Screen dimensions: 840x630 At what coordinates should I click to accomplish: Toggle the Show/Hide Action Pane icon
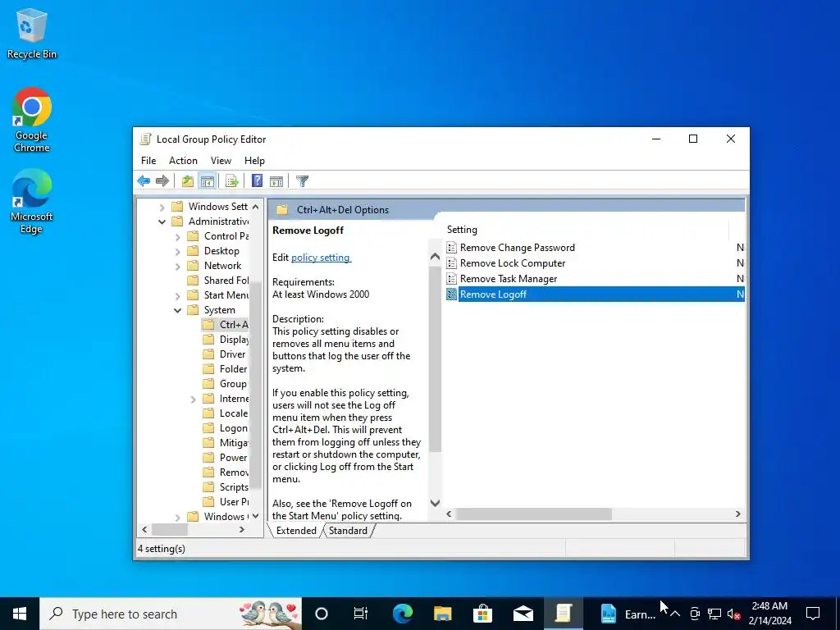[x=276, y=181]
